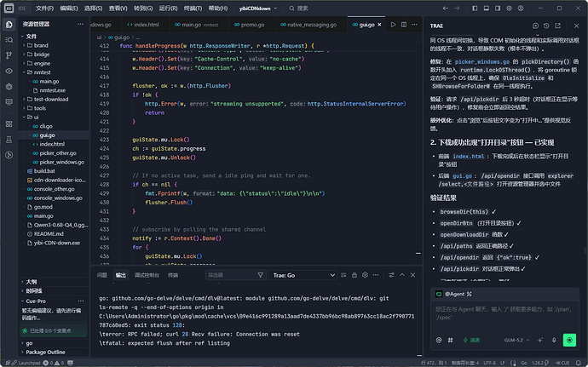The image size is (588, 367).
Task: Open the 运行(R) menu
Action: [x=169, y=9]
